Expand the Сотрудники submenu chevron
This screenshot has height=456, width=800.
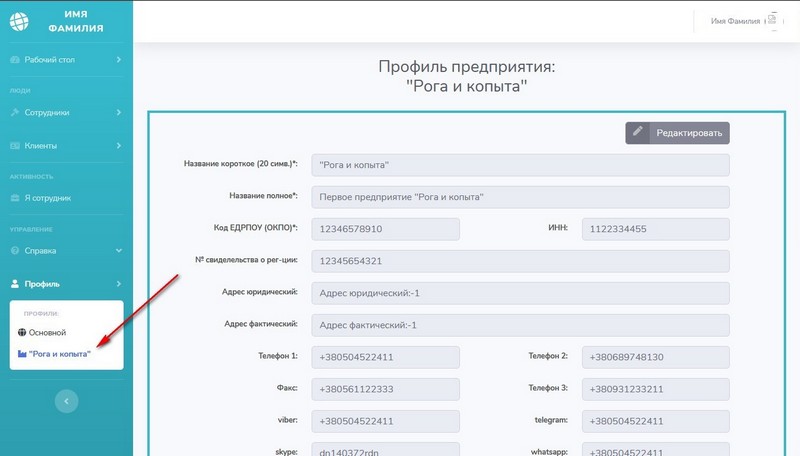tap(118, 112)
